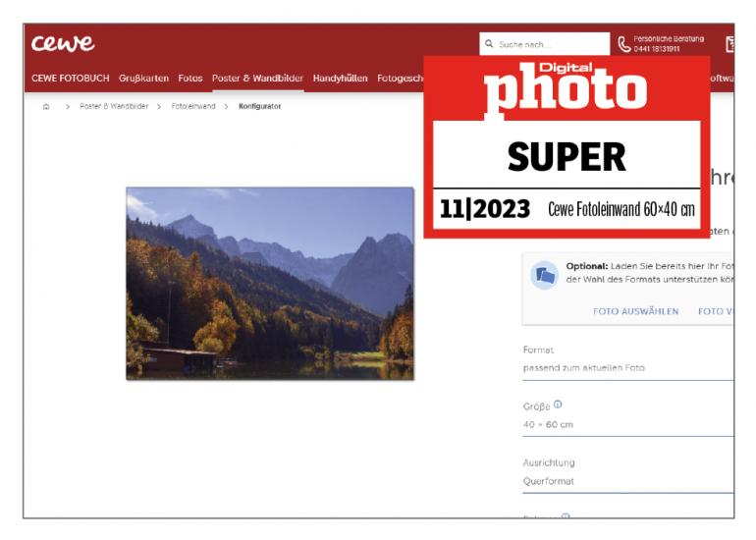
Task: Open the CEWE FOTOBUCH menu
Action: 71,79
